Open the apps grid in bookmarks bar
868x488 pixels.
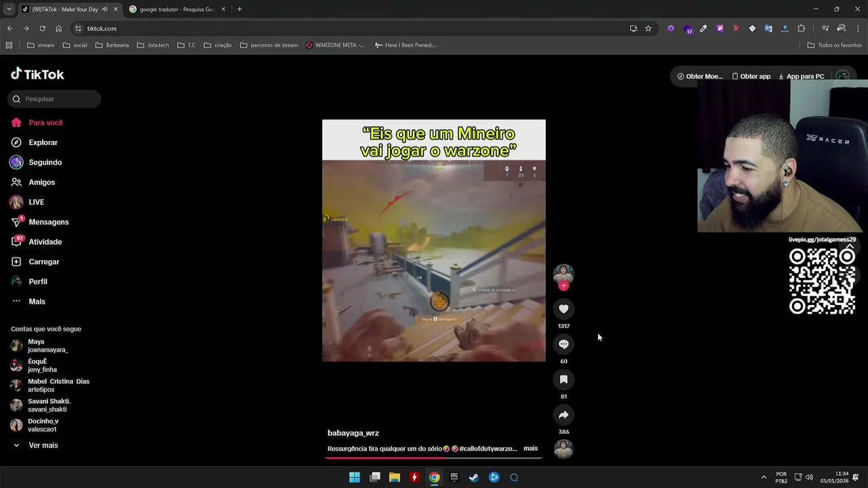pyautogui.click(x=9, y=45)
